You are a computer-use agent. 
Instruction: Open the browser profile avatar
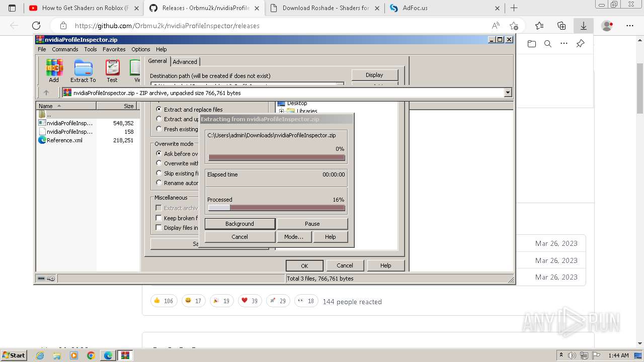(x=607, y=26)
